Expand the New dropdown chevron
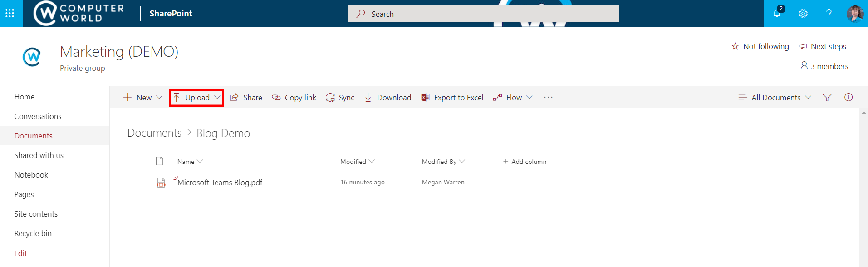 [159, 97]
